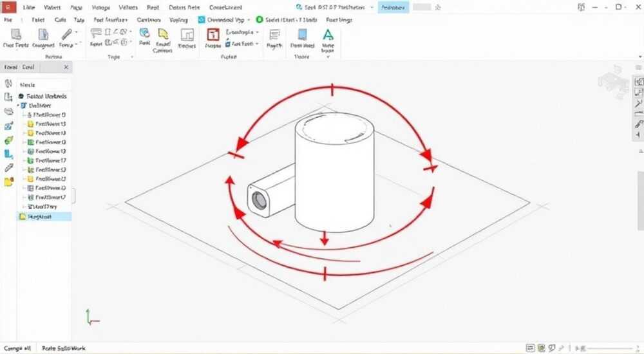Click the large red square ribbon icon
This screenshot has height=354, width=644.
(213, 35)
